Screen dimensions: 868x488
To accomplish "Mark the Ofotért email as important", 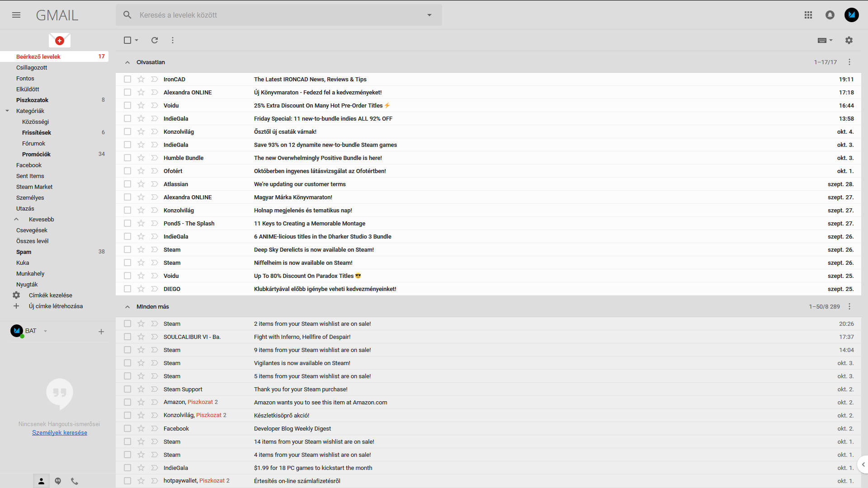I will 155,171.
